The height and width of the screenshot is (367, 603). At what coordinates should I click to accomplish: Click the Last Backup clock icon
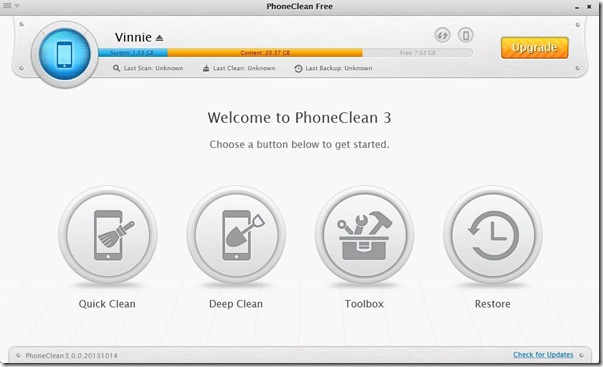[x=298, y=68]
